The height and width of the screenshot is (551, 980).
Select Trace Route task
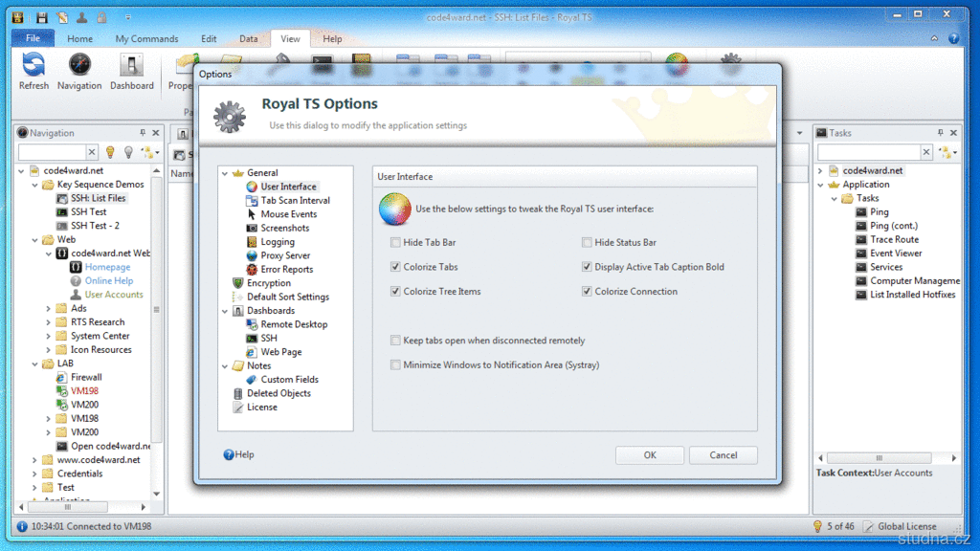(895, 239)
